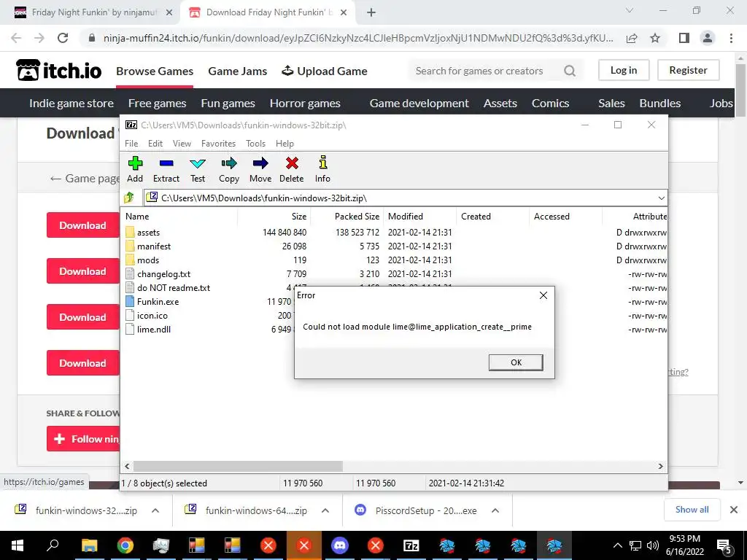Close the Chrome downloads bar
Viewport: 747px width, 560px height.
734,510
